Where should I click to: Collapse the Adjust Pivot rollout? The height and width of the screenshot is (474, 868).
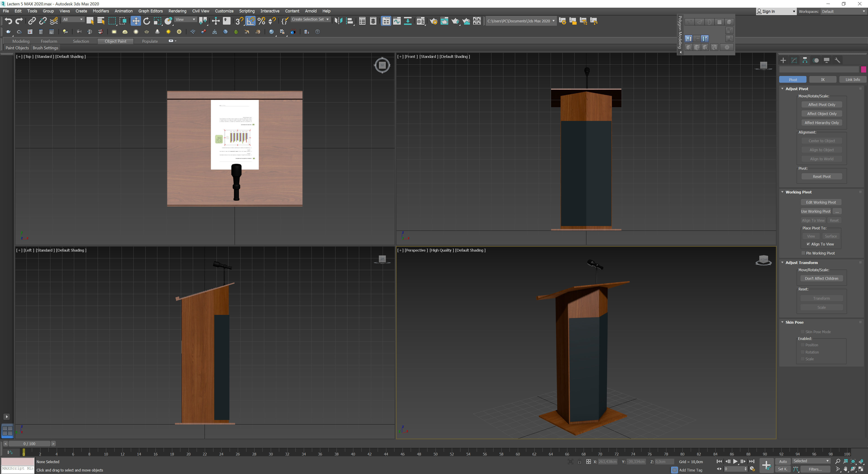(x=782, y=89)
